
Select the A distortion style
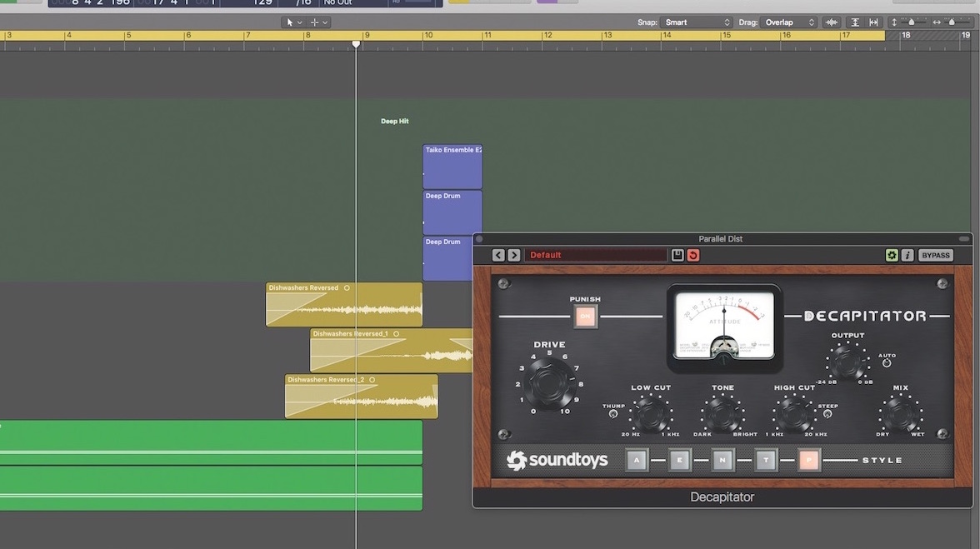(x=637, y=461)
